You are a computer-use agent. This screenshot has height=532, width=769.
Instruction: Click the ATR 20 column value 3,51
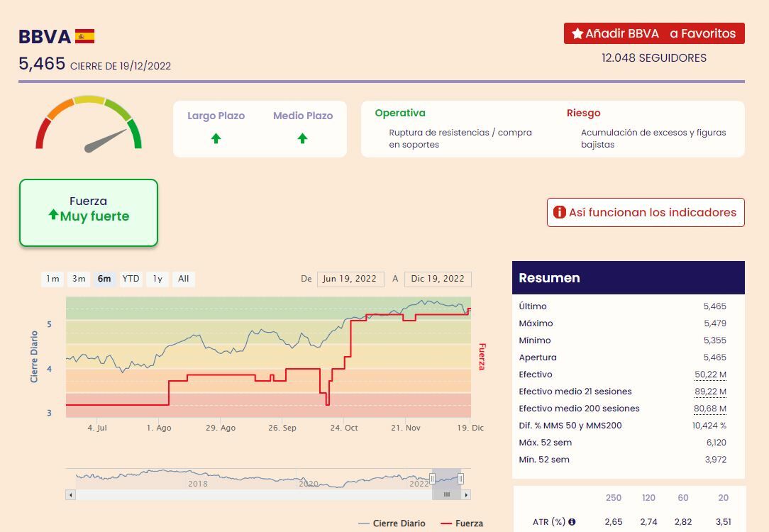click(x=723, y=521)
